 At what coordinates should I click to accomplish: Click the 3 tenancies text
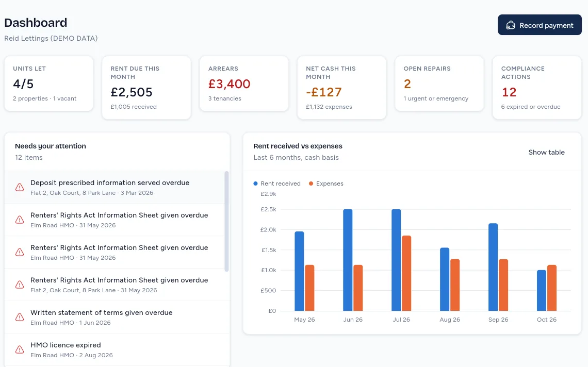pyautogui.click(x=224, y=98)
